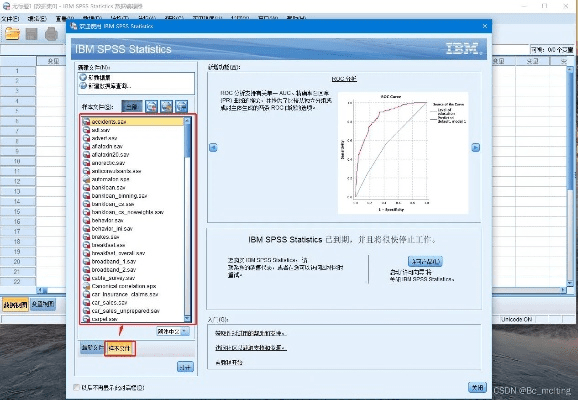This screenshot has width=578, height=400.
Task: Click the tutorial start link in Getting Started
Action: click(229, 362)
